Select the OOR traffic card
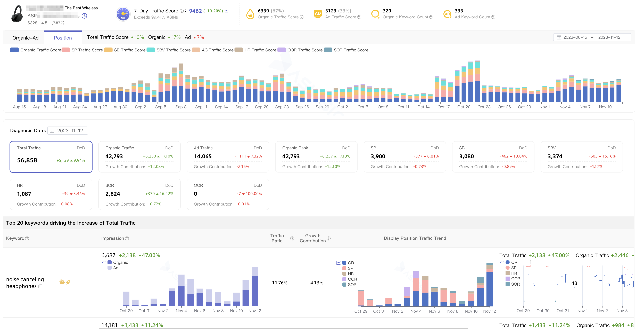The image size is (644, 329). pyautogui.click(x=228, y=194)
